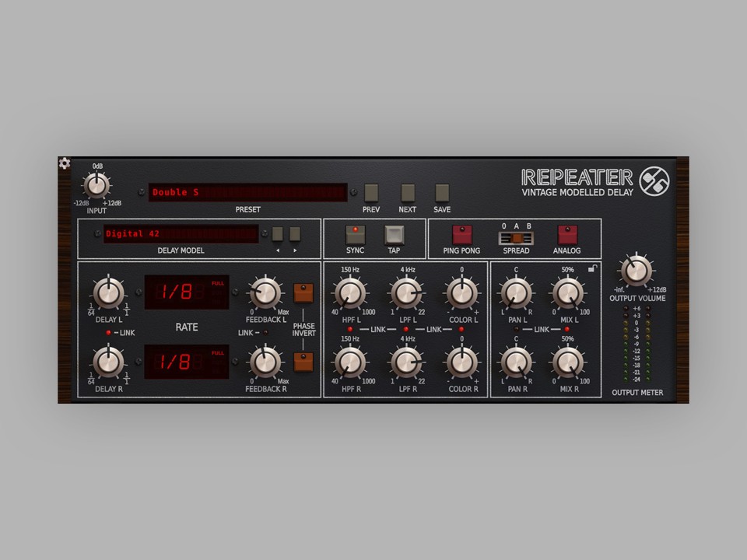Click the PAN R knob
This screenshot has width=747, height=560.
[x=516, y=362]
